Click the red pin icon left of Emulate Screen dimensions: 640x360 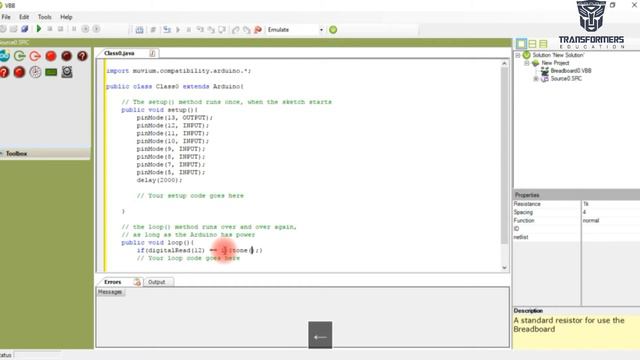(x=258, y=30)
